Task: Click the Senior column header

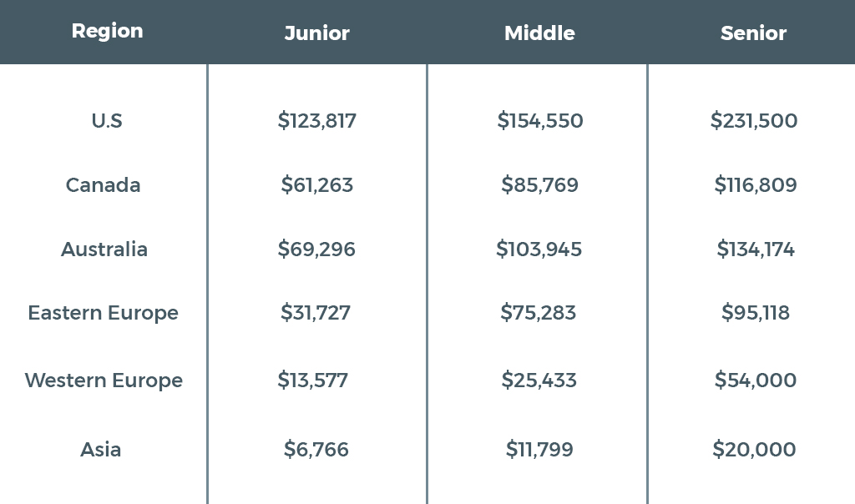Action: tap(753, 33)
